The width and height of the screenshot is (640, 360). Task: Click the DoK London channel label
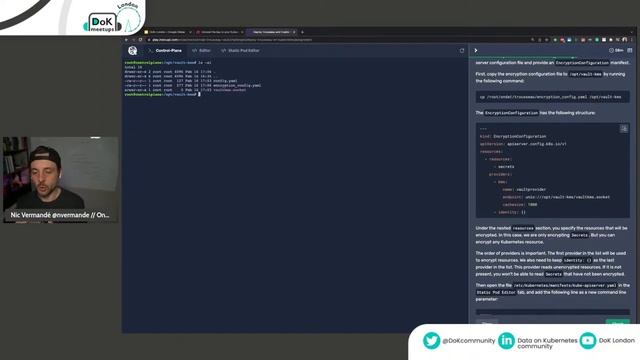(617, 340)
